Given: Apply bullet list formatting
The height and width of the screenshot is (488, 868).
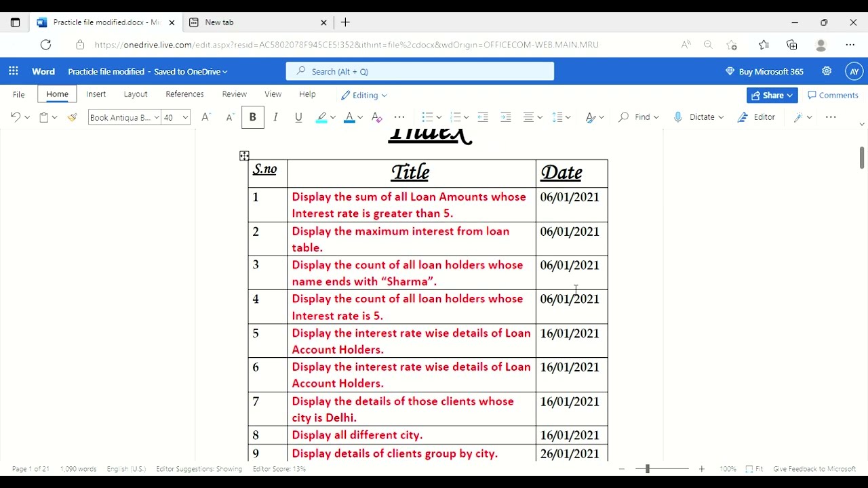Looking at the screenshot, I should [427, 117].
